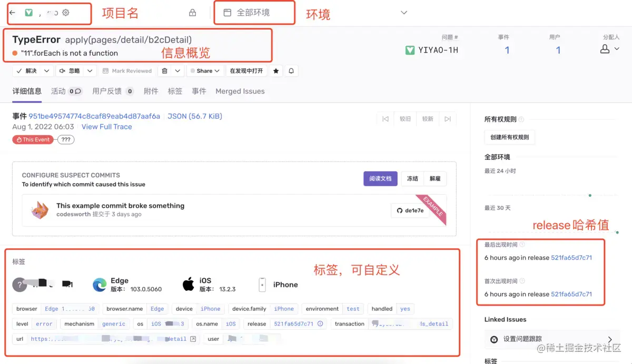632x364 pixels.
Task: Open release link under 最后出现时间
Action: click(x=571, y=258)
